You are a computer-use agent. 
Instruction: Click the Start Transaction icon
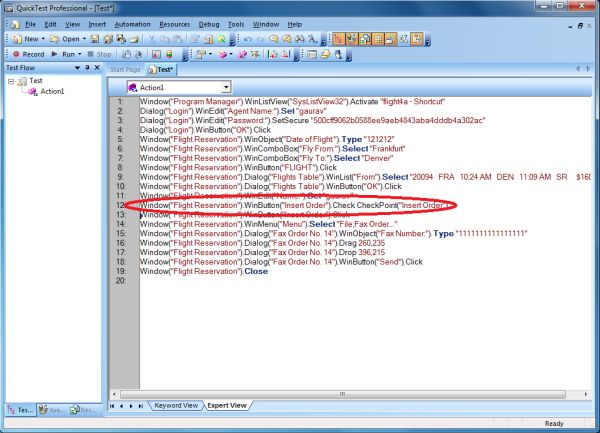click(x=272, y=55)
